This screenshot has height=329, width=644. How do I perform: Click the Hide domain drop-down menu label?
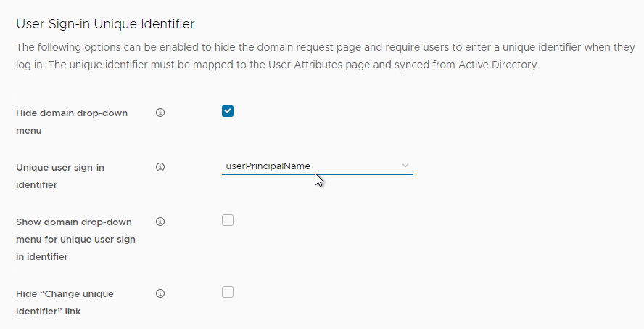72,122
